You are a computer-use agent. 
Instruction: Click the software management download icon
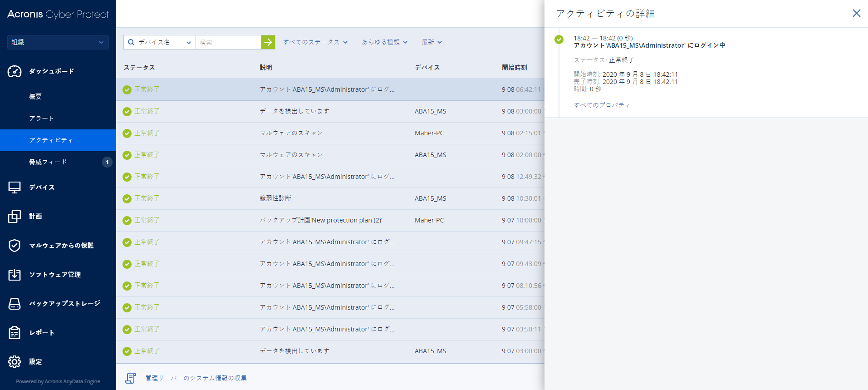pyautogui.click(x=15, y=275)
